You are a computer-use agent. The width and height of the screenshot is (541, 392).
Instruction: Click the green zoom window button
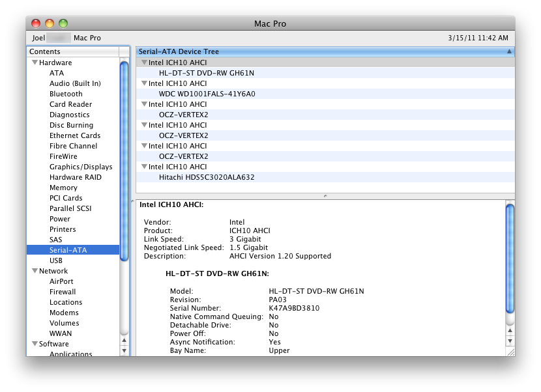click(x=63, y=23)
